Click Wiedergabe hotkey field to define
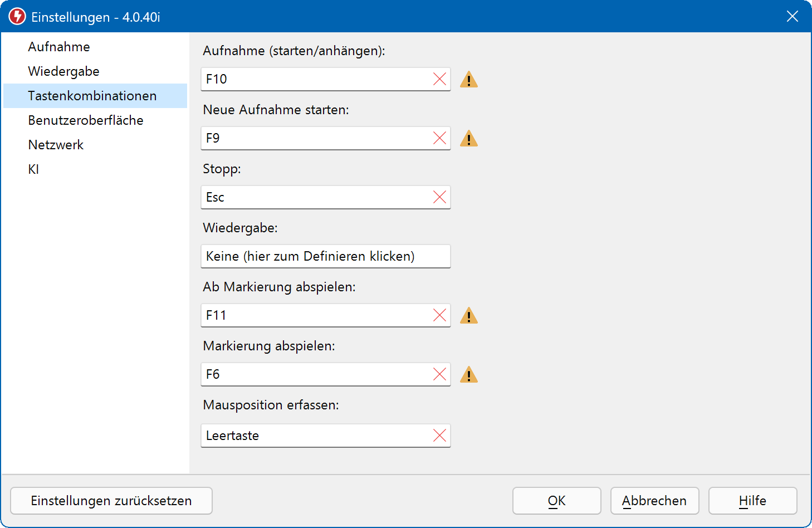The width and height of the screenshot is (812, 528). [x=325, y=256]
